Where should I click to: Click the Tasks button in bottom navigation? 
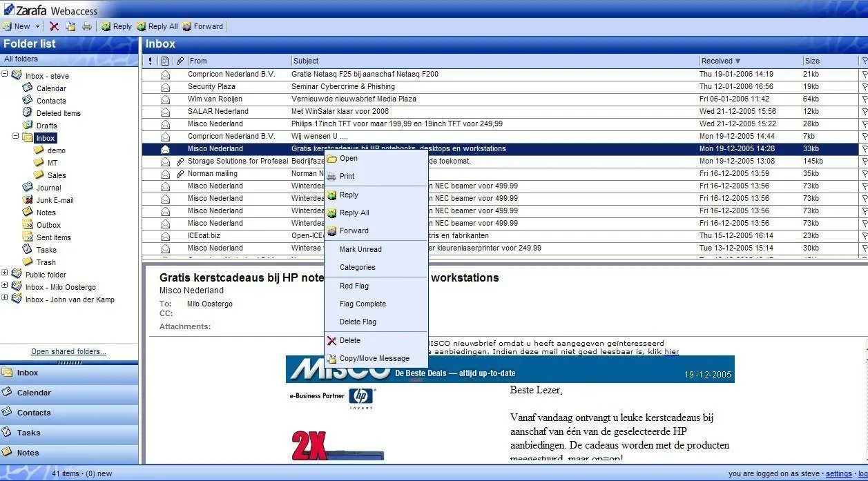pos(69,433)
